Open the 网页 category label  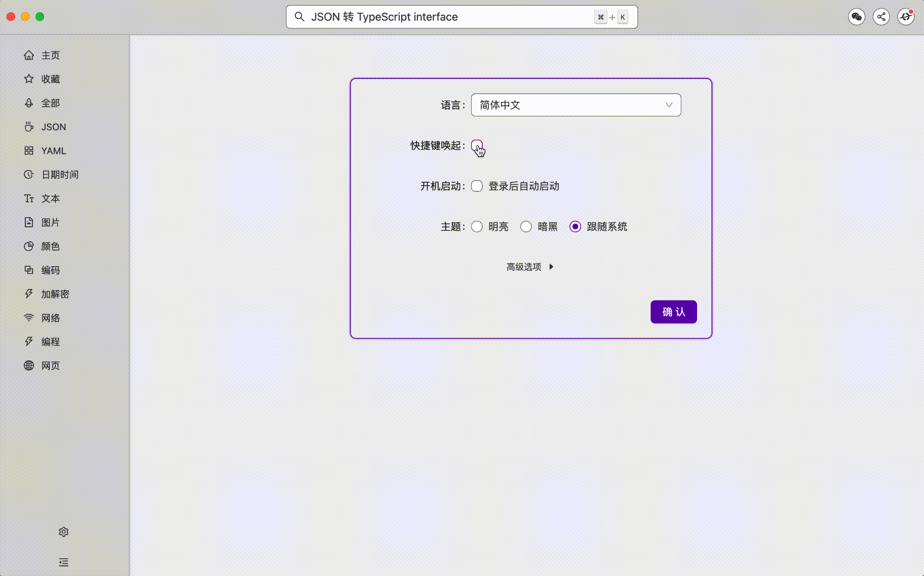(51, 365)
